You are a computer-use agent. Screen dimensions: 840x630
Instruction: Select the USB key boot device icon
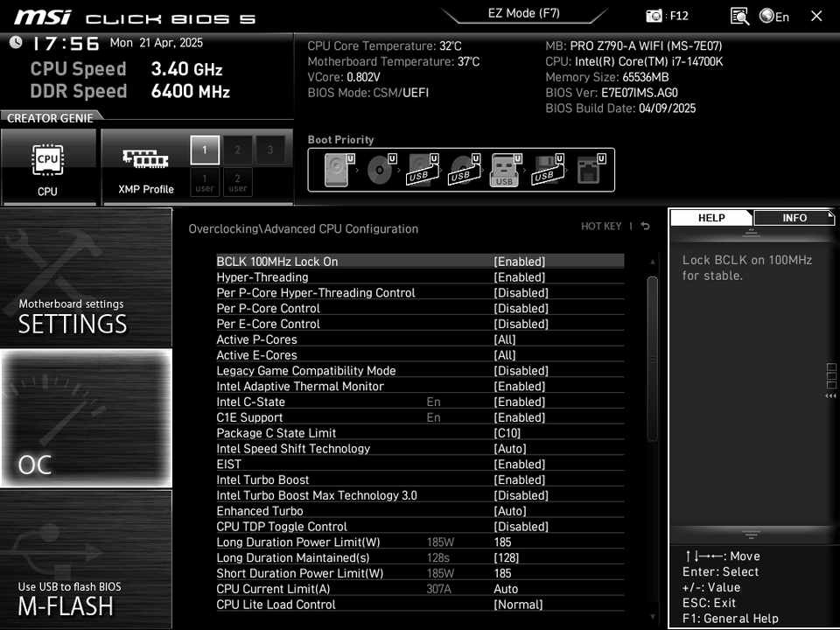(506, 169)
